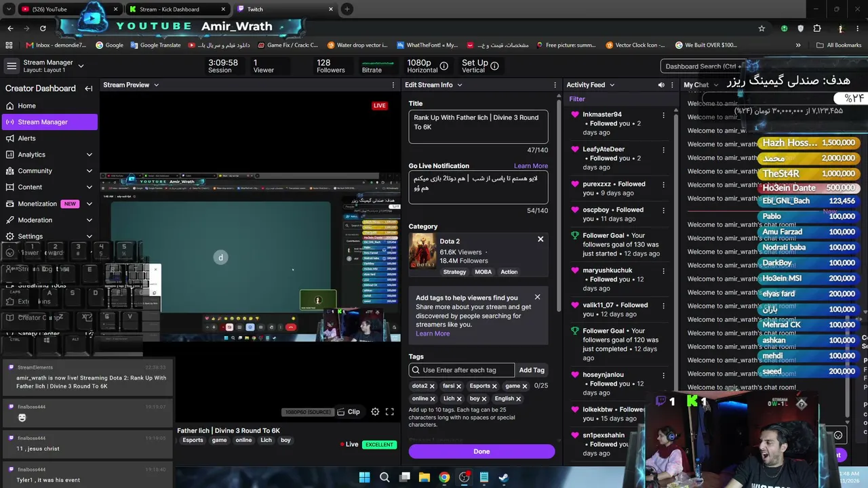The width and height of the screenshot is (868, 488).
Task: Remove the Lich tag
Action: 459,399
